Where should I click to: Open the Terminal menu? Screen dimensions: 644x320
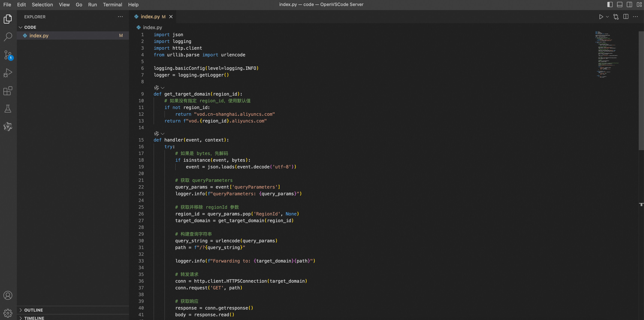point(112,4)
